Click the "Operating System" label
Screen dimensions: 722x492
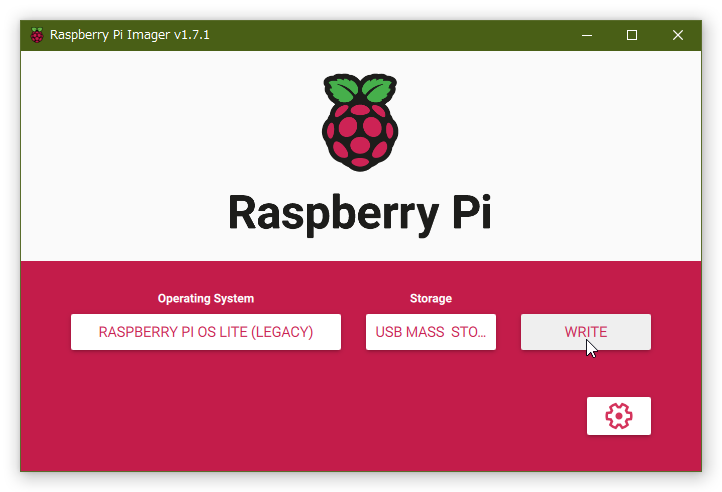pyautogui.click(x=206, y=299)
